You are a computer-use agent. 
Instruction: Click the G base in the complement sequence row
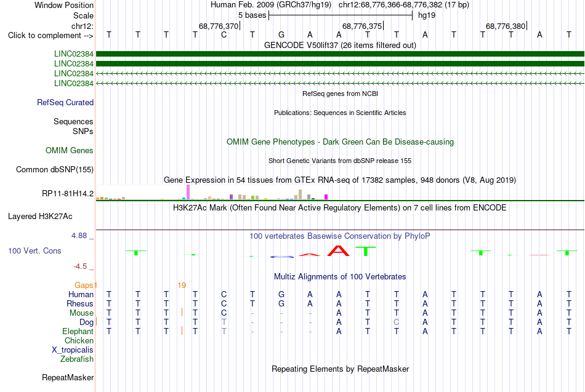[281, 34]
